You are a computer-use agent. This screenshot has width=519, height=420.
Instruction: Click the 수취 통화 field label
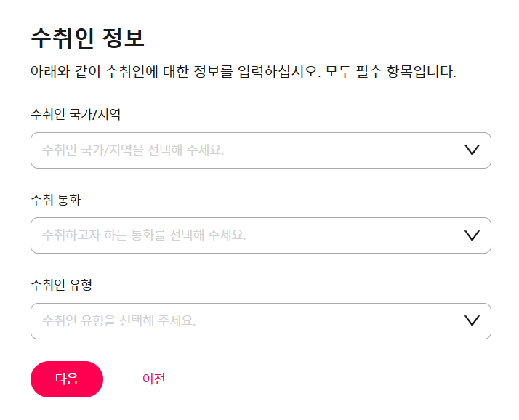coord(55,200)
